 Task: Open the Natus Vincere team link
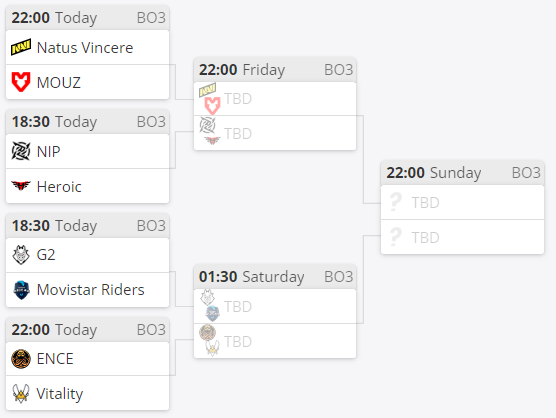(85, 48)
